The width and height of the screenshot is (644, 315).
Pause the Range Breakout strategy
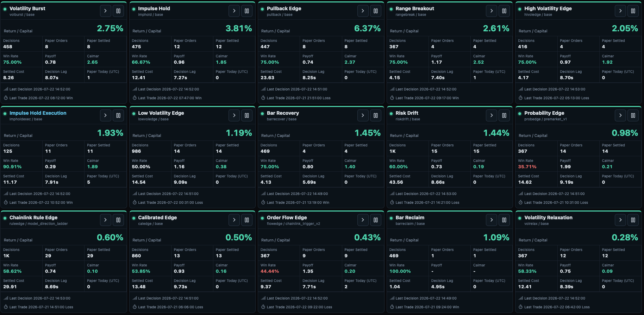pos(504,11)
